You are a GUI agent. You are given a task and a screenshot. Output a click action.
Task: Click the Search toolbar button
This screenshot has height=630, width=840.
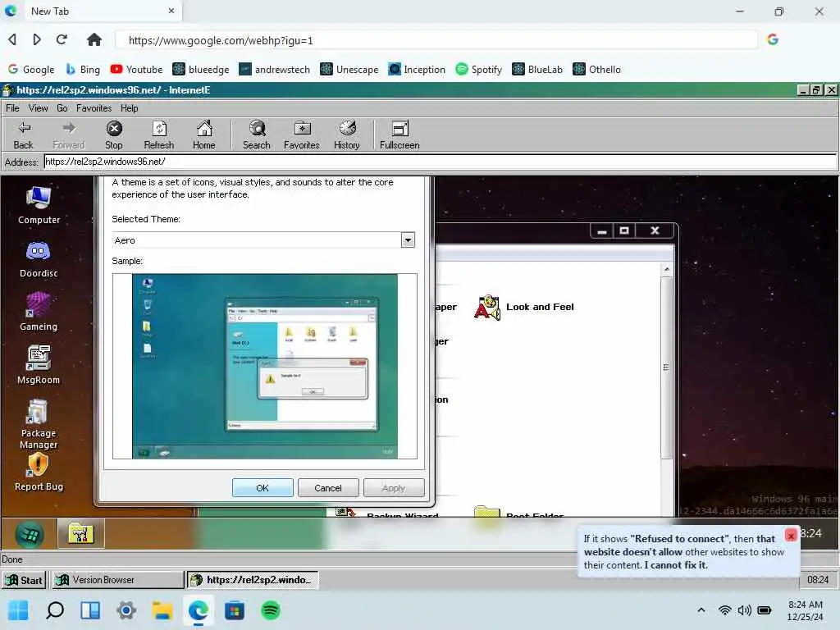pyautogui.click(x=257, y=135)
